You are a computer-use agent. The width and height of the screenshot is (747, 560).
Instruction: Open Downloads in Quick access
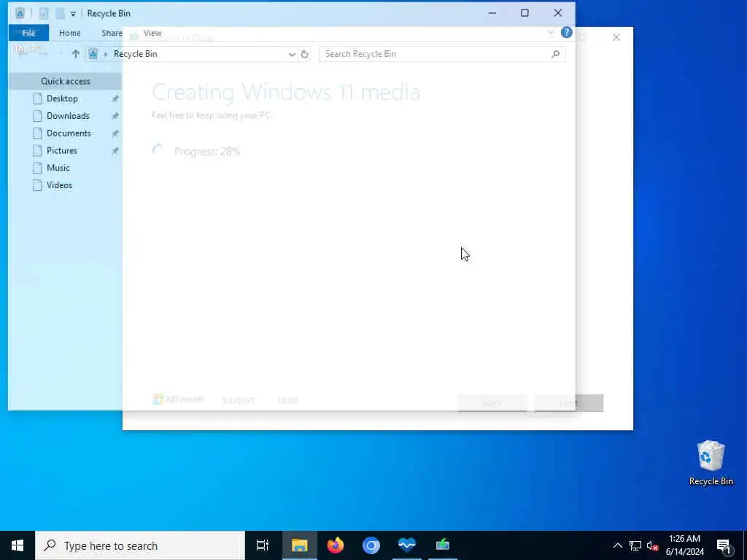[68, 116]
